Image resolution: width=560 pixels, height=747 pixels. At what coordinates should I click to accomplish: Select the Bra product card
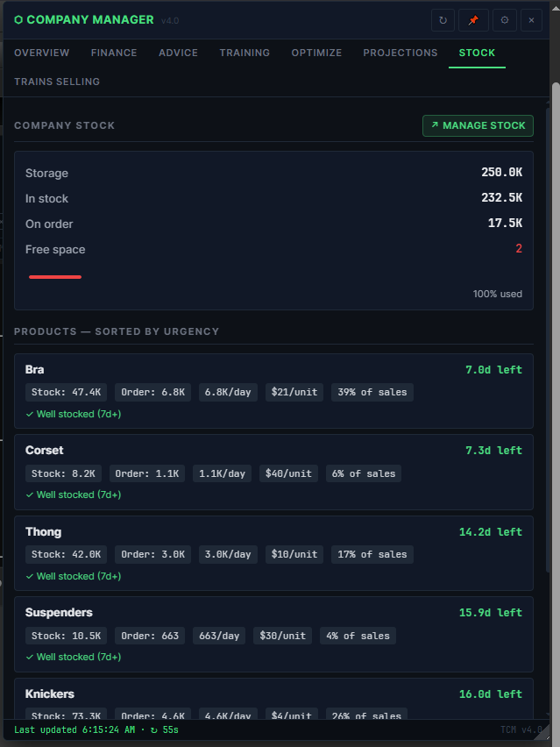click(273, 391)
